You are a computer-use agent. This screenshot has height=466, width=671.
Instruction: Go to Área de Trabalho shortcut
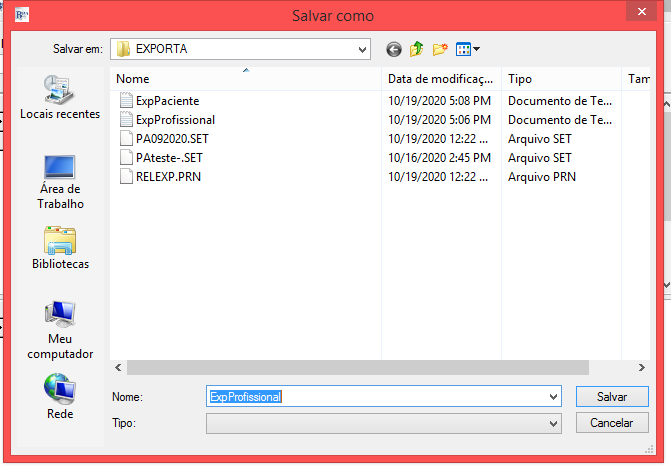click(60, 180)
